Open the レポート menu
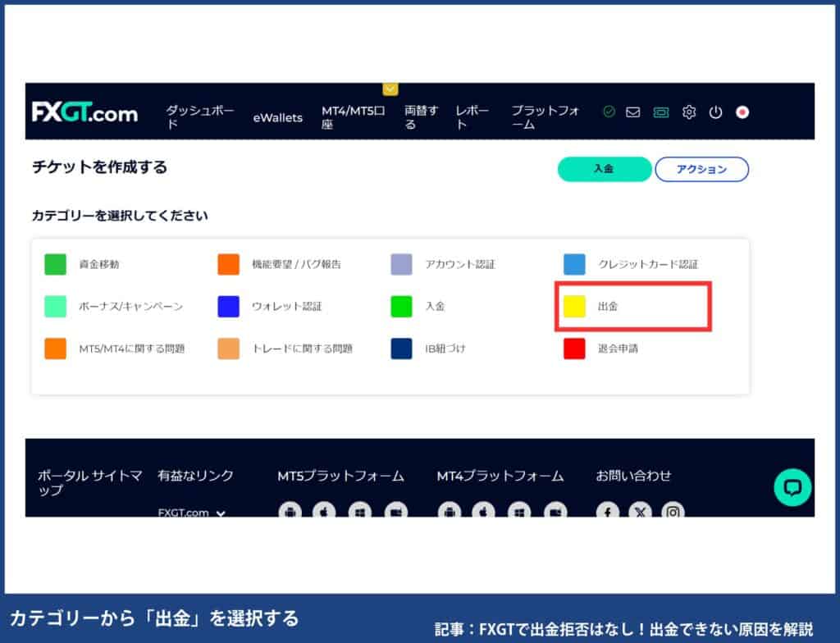 [x=472, y=117]
